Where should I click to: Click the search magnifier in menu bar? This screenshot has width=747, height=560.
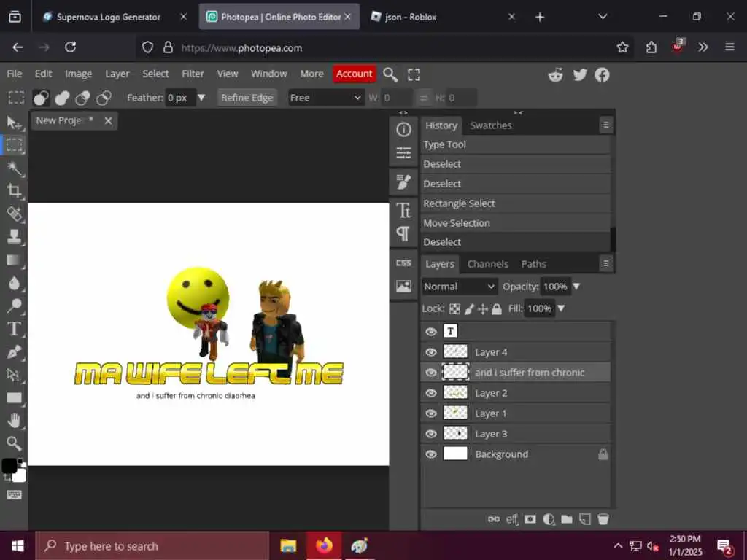click(x=390, y=74)
